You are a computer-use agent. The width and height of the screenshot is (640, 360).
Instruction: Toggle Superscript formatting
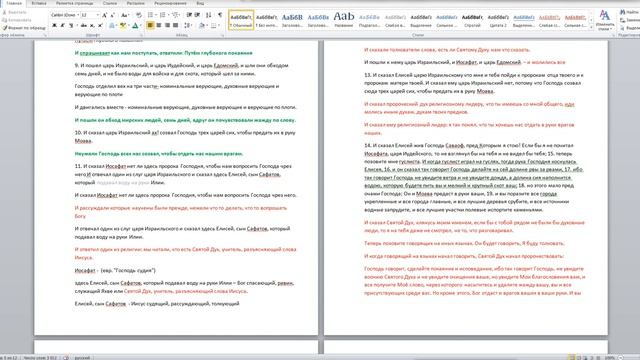100,25
